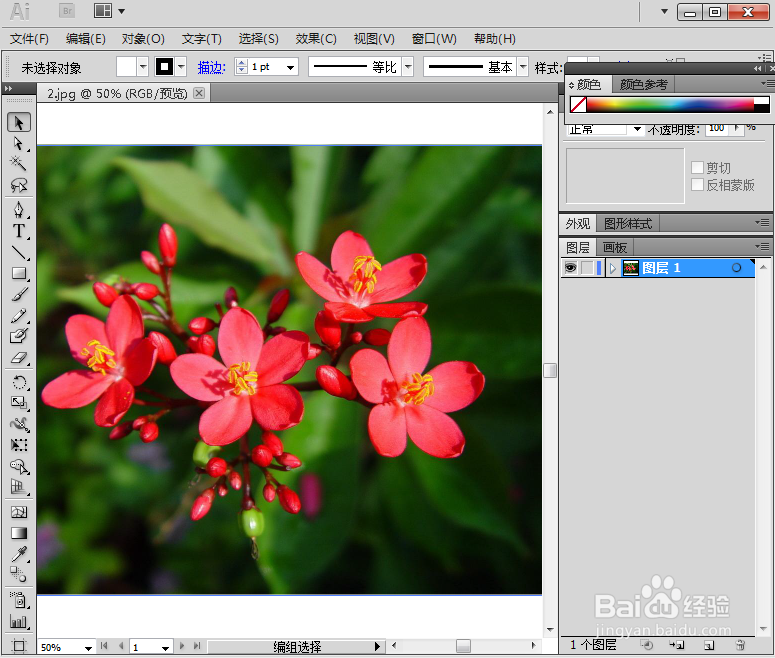Click the create new layer icon
775x658 pixels.
coord(709,645)
